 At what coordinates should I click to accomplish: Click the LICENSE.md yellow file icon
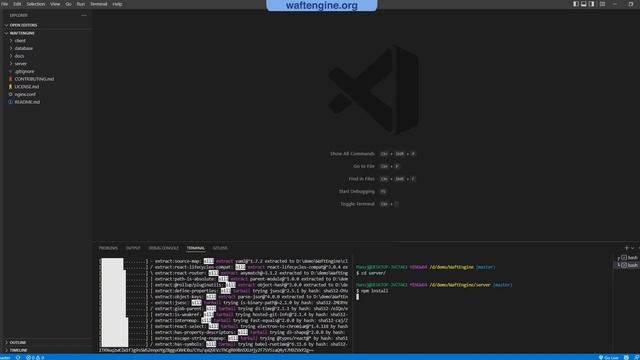coord(11,87)
